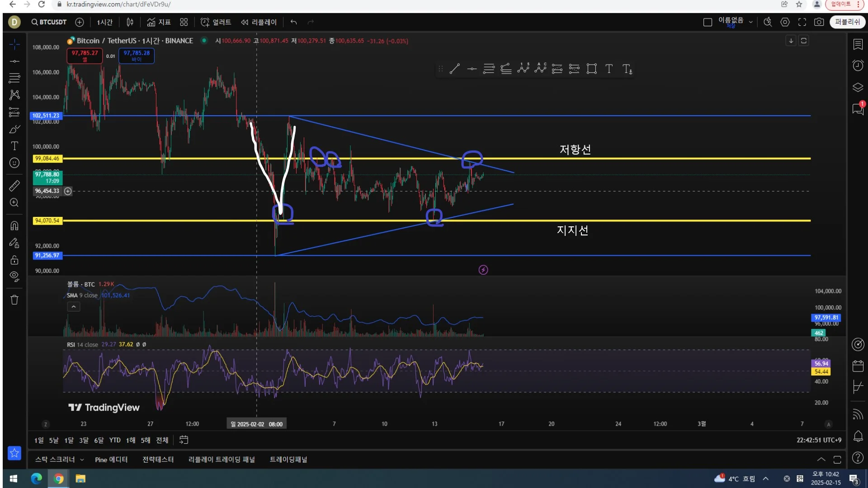Expand the 이름없음 layout dropdown
This screenshot has width=868, height=488.
click(751, 22)
